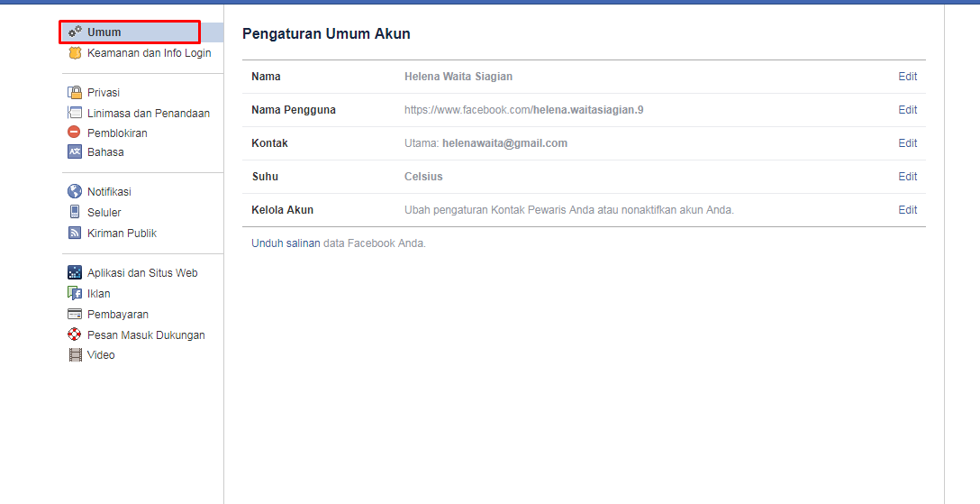Click the mobile phone icon for Seluler

75,212
